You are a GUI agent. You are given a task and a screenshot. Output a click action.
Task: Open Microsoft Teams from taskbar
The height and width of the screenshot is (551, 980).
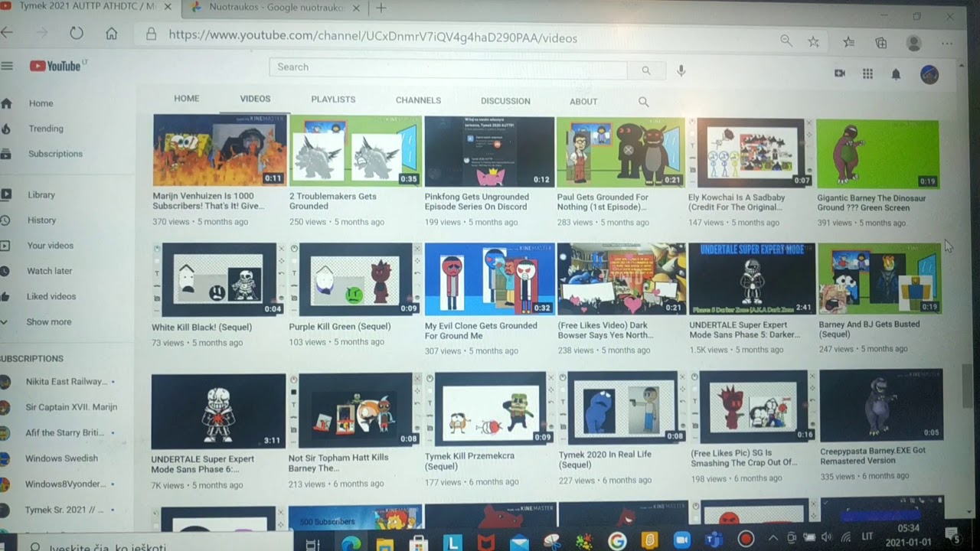click(x=714, y=540)
